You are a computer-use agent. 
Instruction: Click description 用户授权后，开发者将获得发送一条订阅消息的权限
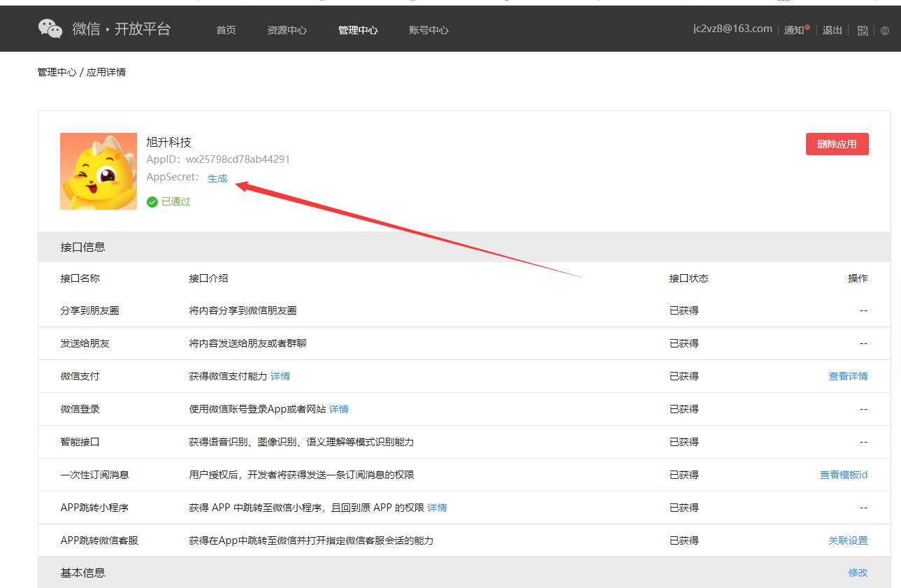(301, 475)
